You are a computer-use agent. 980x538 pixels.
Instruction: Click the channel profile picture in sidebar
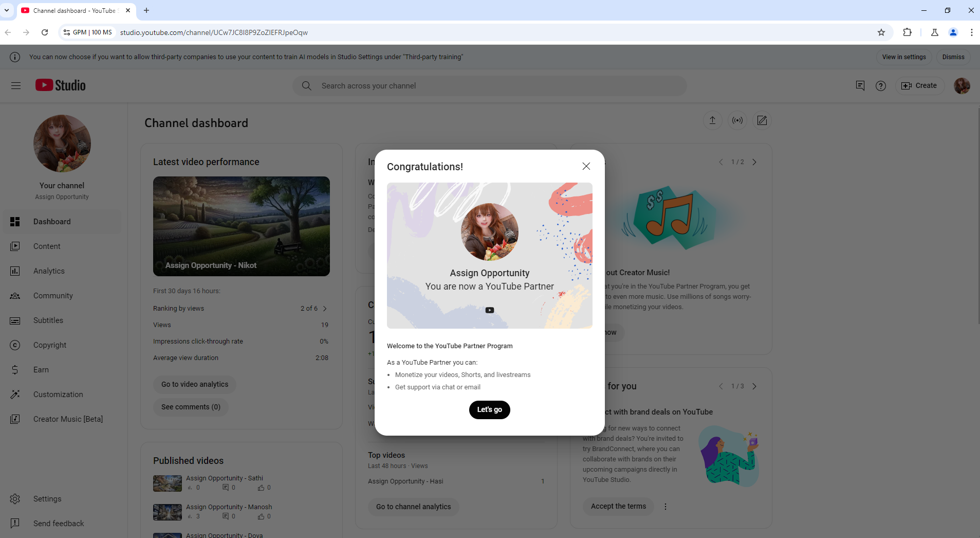tap(62, 144)
